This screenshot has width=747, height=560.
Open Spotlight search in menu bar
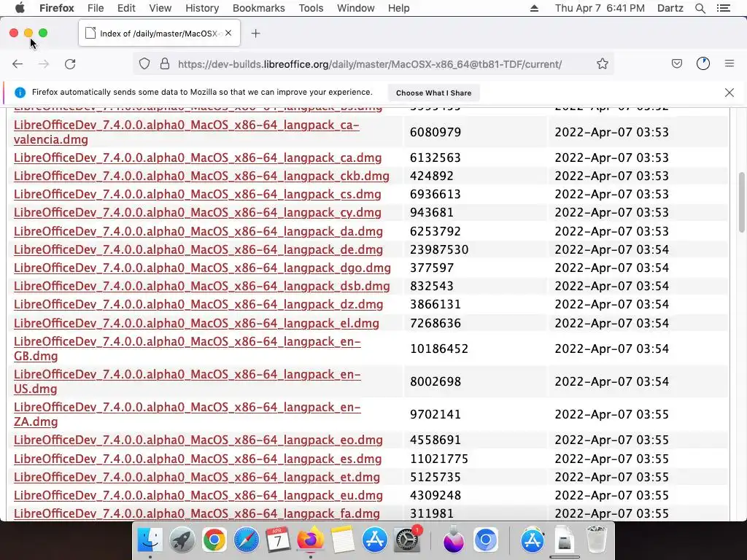[700, 8]
